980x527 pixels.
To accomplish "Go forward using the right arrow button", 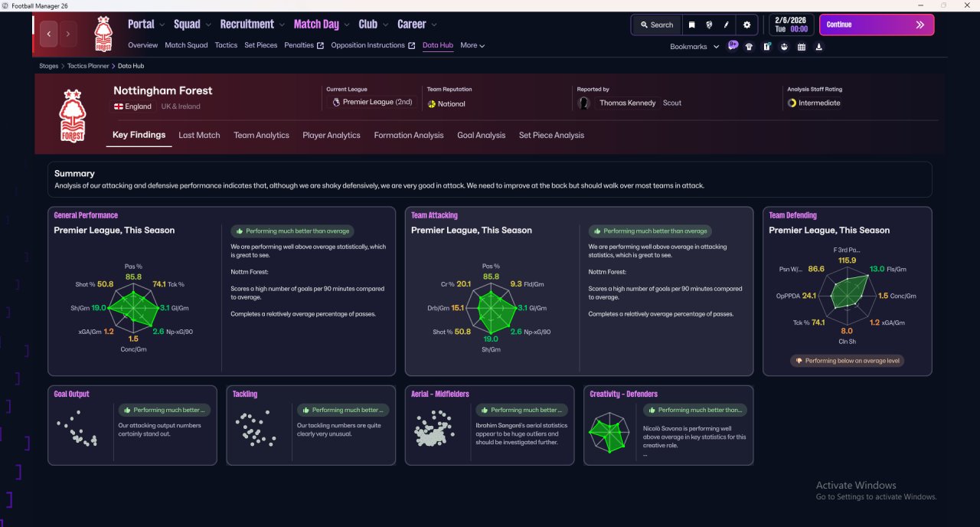I will tap(68, 34).
